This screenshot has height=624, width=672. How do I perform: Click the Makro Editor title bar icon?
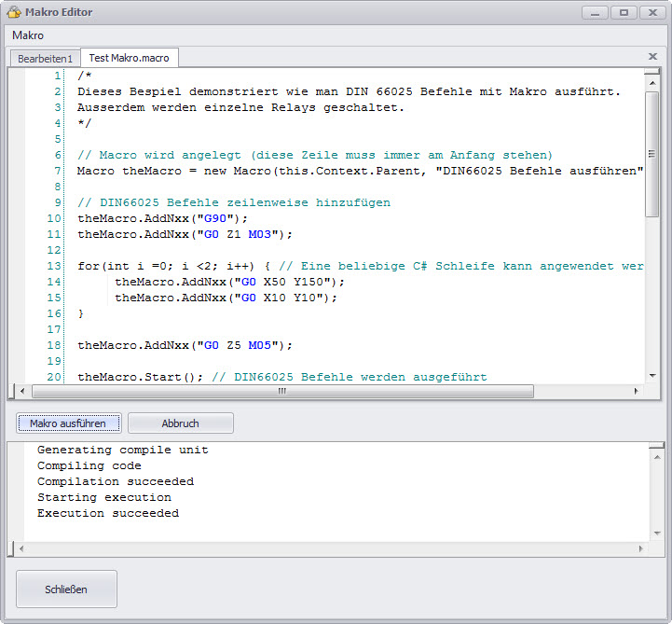(15, 12)
